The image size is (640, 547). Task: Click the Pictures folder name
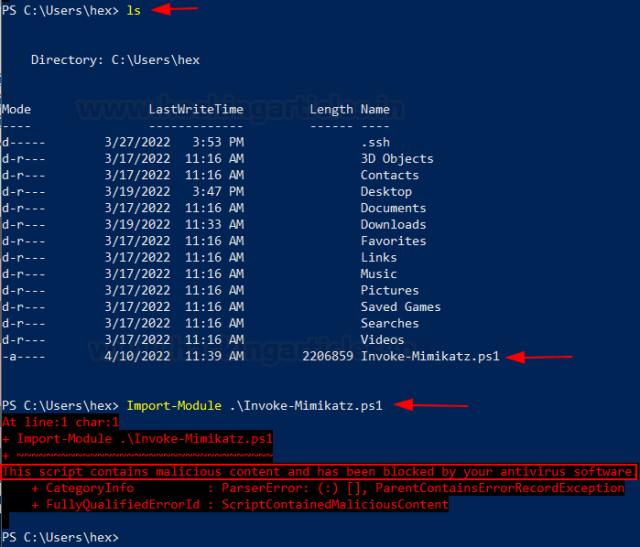(389, 290)
